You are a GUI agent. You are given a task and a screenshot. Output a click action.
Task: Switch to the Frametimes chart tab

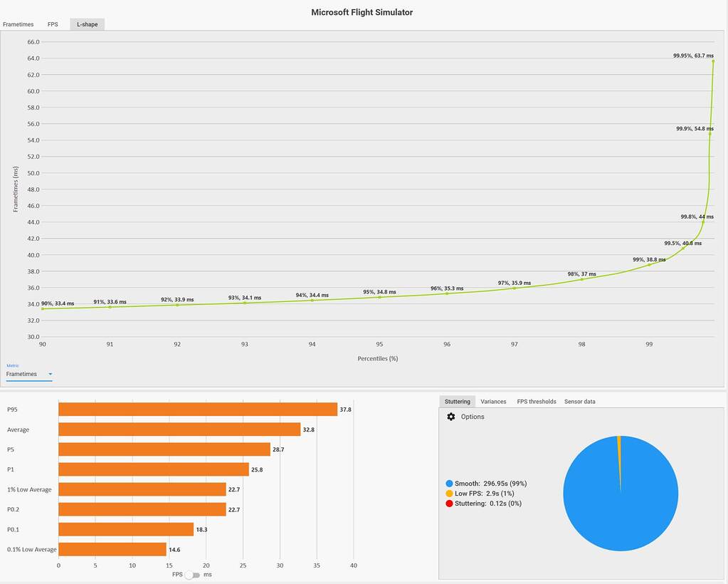pos(18,24)
